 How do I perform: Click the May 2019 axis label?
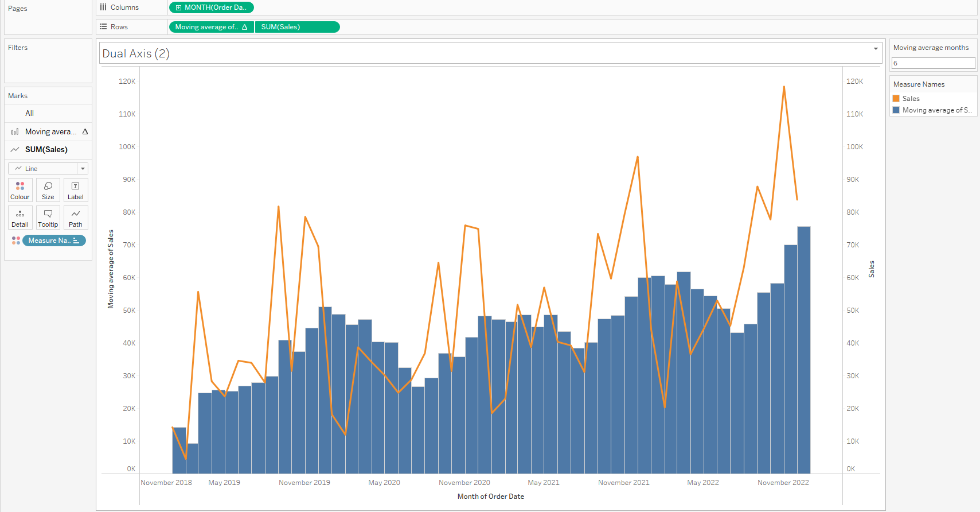click(x=224, y=483)
